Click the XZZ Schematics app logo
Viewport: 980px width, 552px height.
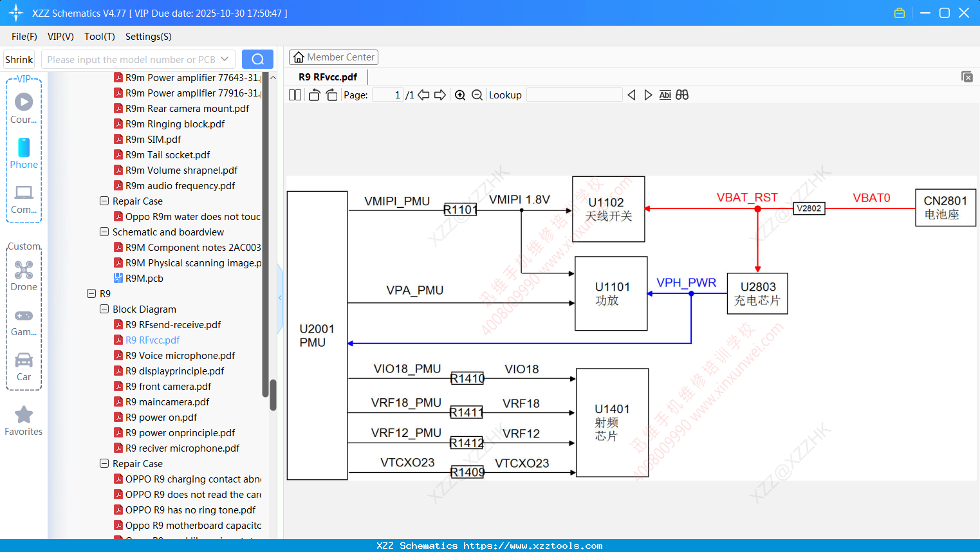click(x=15, y=13)
